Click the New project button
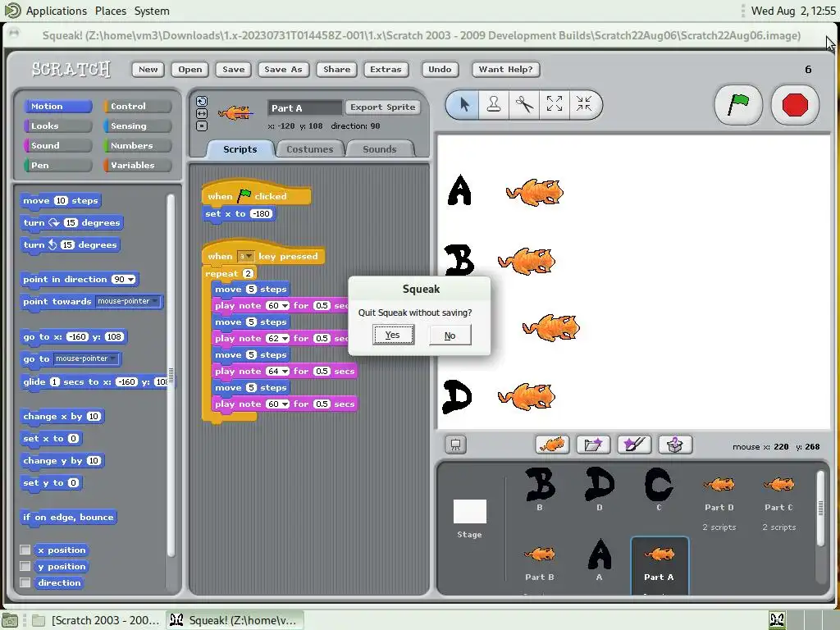The image size is (840, 630). click(x=148, y=69)
